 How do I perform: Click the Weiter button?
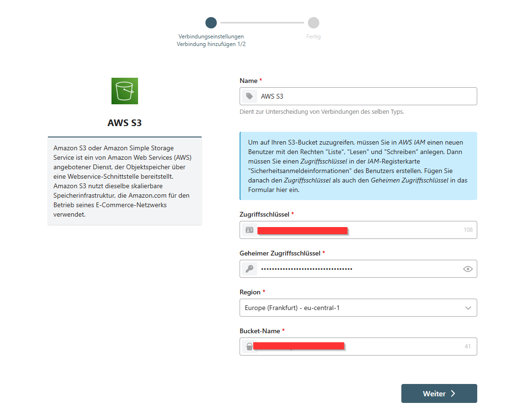click(x=439, y=393)
